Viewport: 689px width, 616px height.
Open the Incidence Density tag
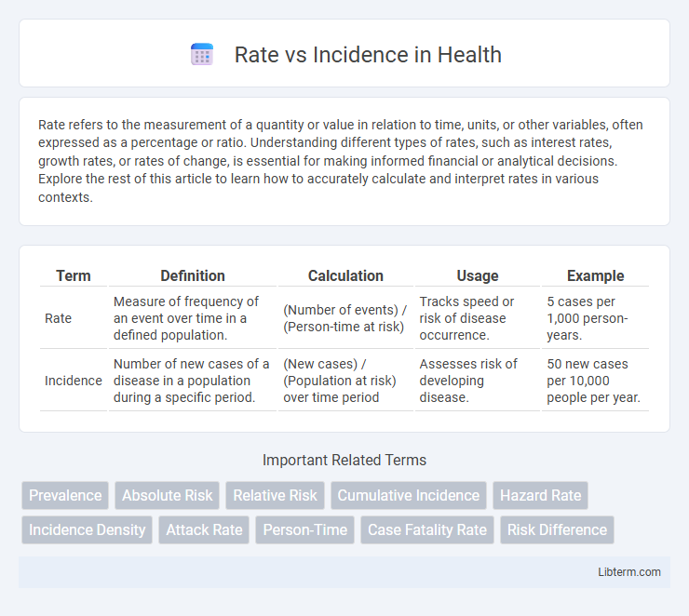point(87,530)
